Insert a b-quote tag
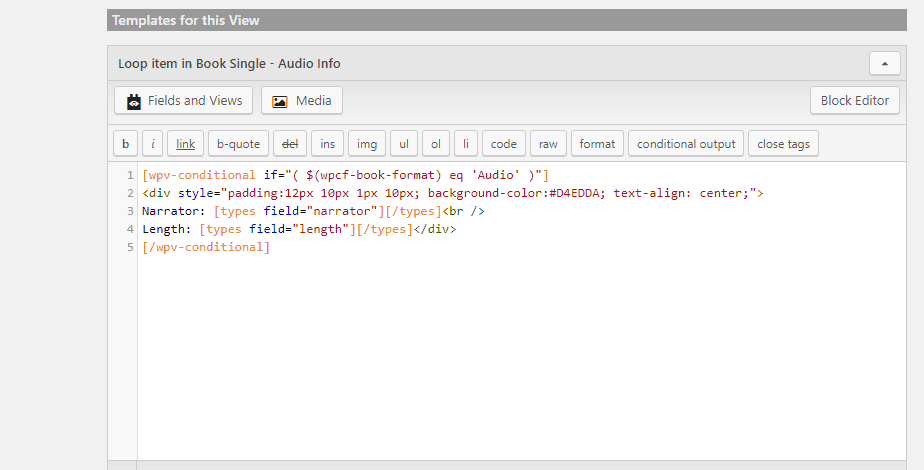Viewport: 924px width, 470px height. (x=239, y=144)
